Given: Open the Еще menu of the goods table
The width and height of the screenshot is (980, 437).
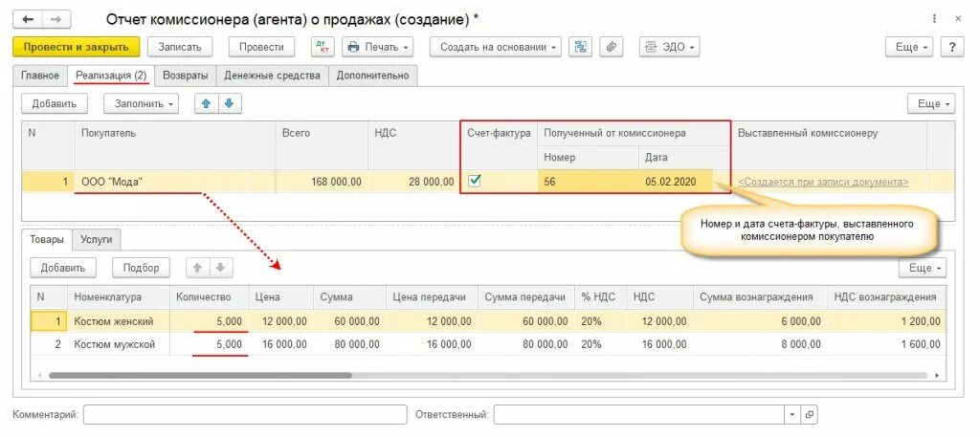Looking at the screenshot, I should pyautogui.click(x=923, y=268).
